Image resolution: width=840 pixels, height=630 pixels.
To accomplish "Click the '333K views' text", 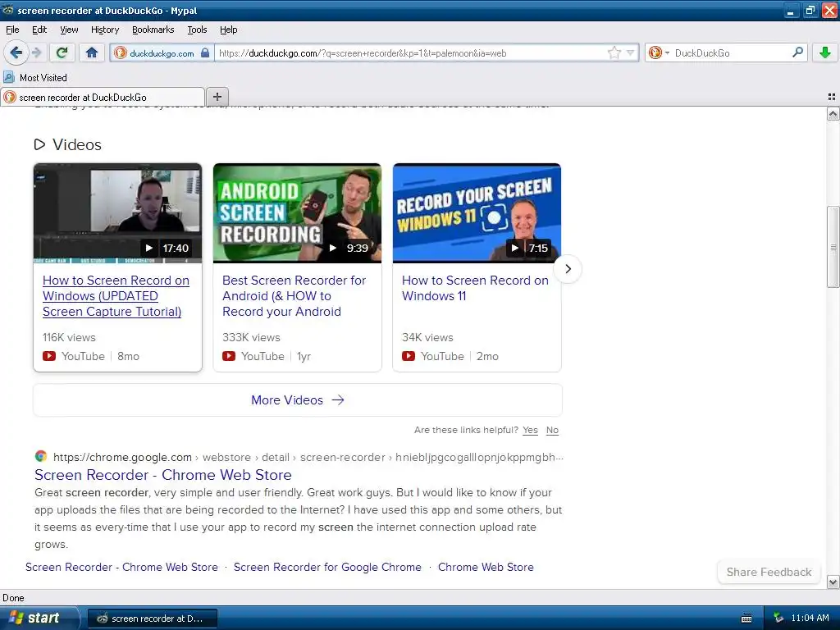I will point(251,337).
